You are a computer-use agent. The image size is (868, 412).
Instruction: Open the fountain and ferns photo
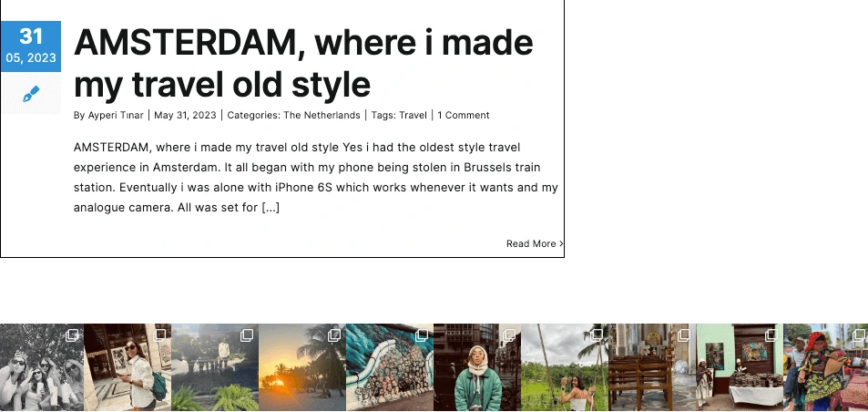coord(215,367)
